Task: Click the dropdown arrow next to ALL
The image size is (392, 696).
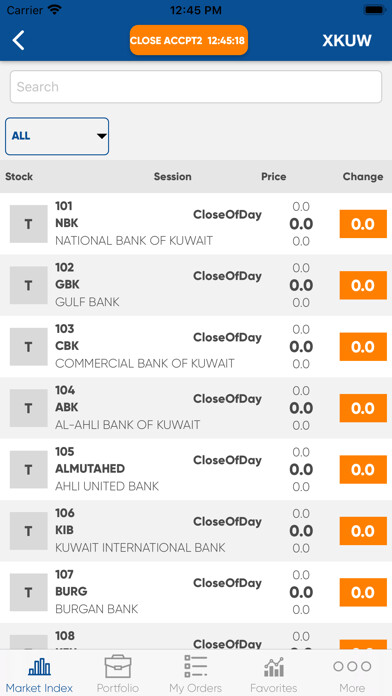Action: coord(102,136)
